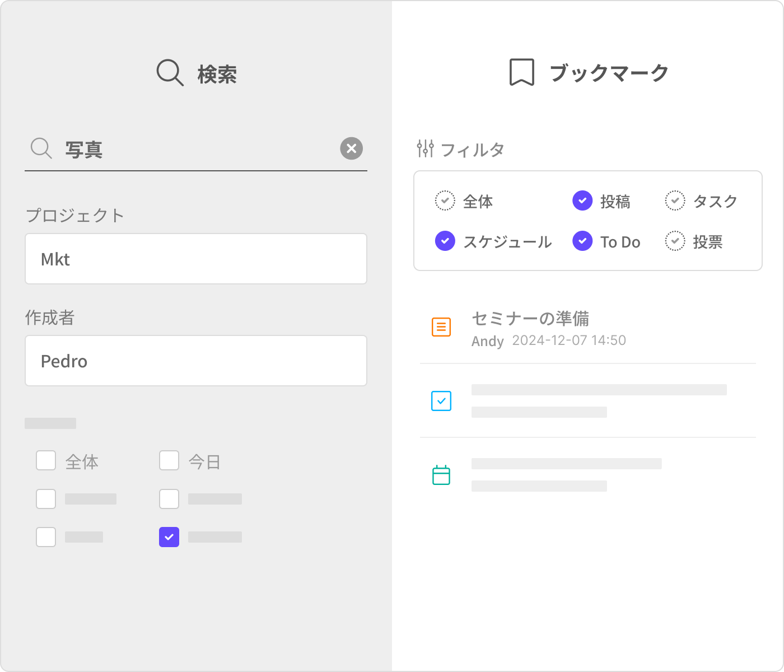Click the blue To Do checkbox list icon
This screenshot has width=784, height=672.
pyautogui.click(x=441, y=401)
